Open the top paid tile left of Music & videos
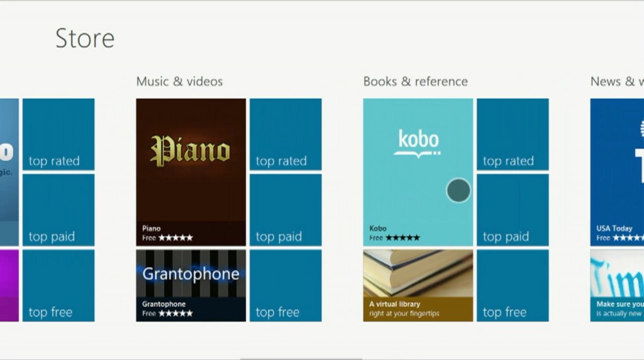644x360 pixels. pyautogui.click(x=58, y=210)
